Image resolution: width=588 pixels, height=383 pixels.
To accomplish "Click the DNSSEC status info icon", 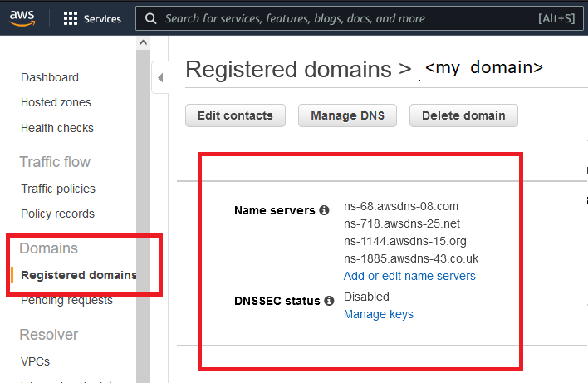I will pyautogui.click(x=329, y=301).
